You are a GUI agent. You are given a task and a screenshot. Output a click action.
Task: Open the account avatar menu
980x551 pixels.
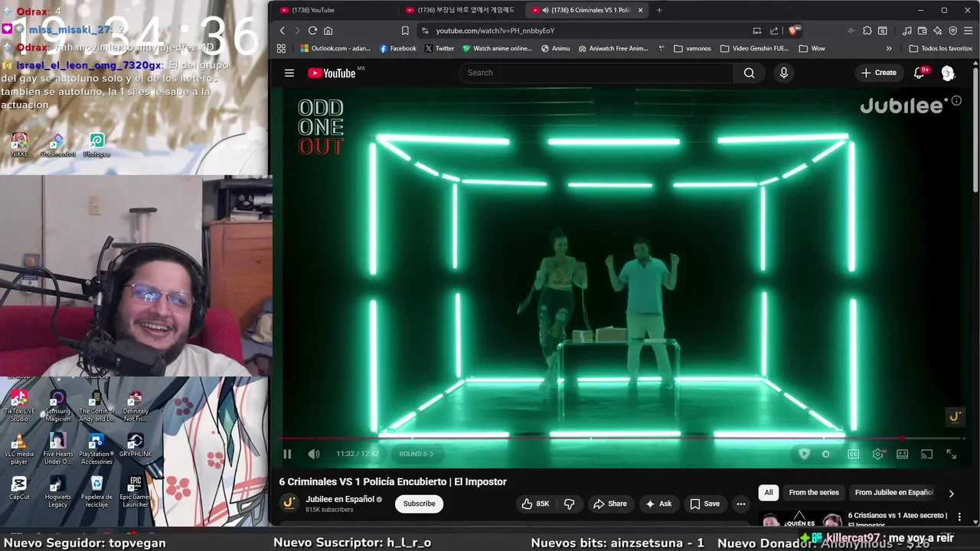(948, 73)
